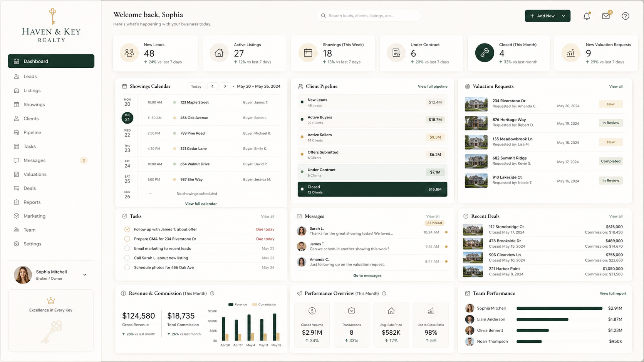This screenshot has height=362, width=644.
Task: Click View full report in Team Performance
Action: click(613, 294)
